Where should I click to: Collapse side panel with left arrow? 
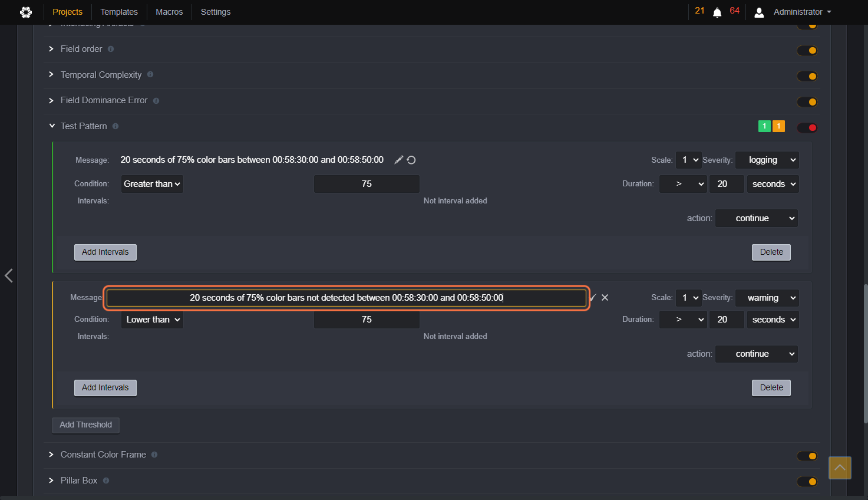point(8,275)
